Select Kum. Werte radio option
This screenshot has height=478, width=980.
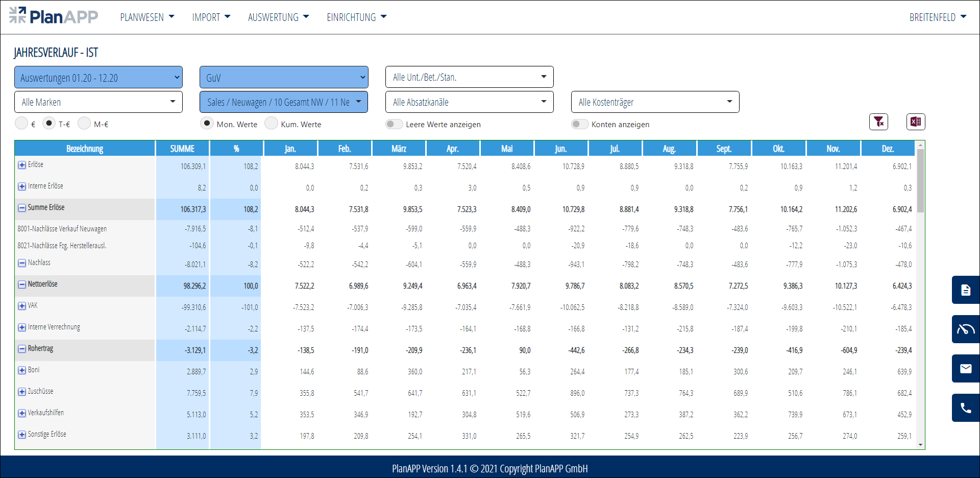coord(272,123)
